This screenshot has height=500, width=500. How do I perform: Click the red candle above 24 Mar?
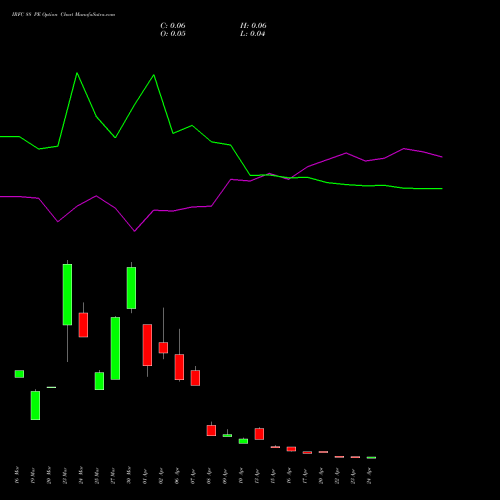click(x=83, y=325)
